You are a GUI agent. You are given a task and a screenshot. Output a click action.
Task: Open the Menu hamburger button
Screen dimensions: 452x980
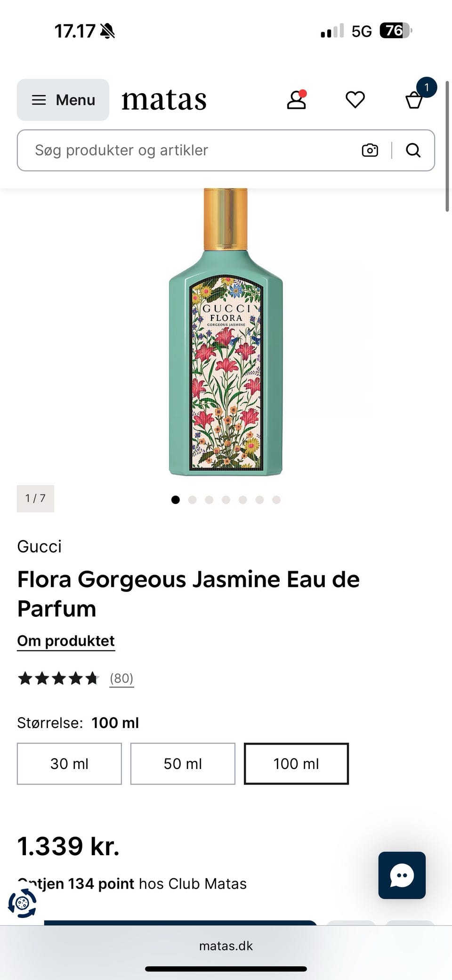click(x=63, y=100)
